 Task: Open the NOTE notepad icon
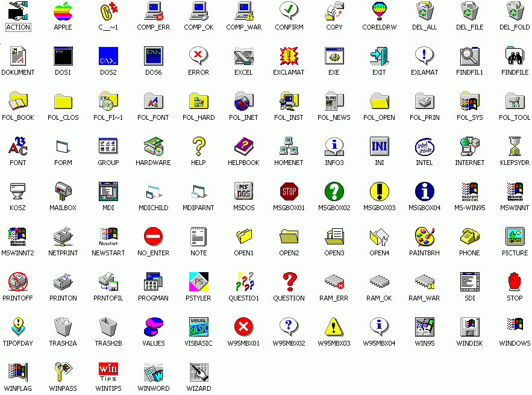tap(198, 236)
